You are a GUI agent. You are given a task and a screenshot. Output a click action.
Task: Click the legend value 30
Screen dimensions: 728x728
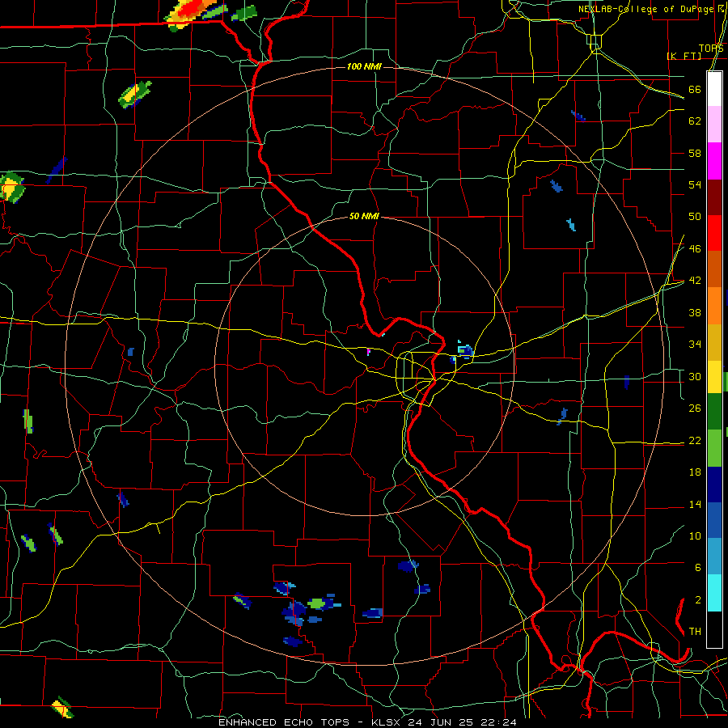(695, 376)
